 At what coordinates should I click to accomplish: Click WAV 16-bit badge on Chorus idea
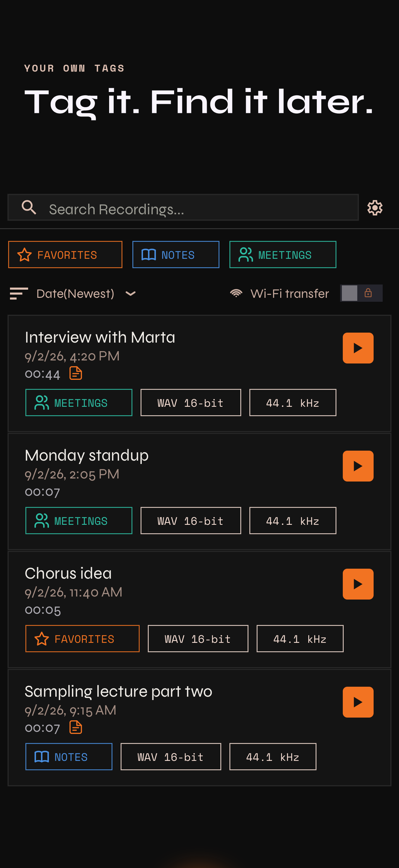[x=198, y=639]
